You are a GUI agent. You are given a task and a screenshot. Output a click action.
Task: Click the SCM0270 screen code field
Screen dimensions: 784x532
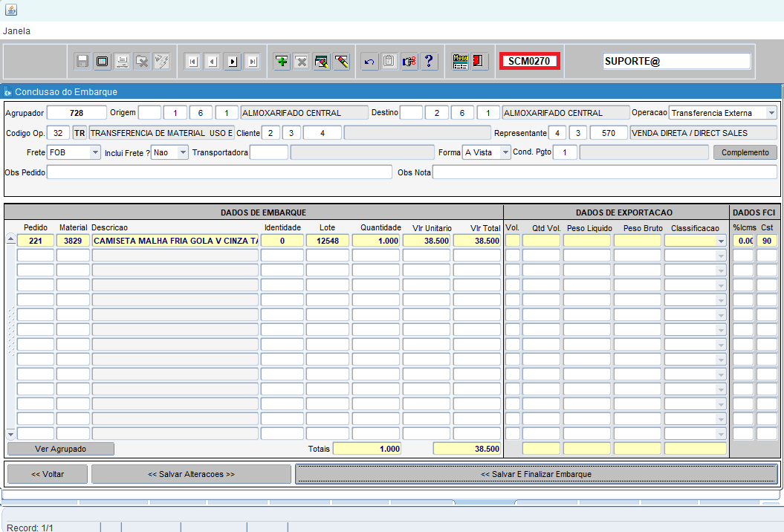point(530,61)
